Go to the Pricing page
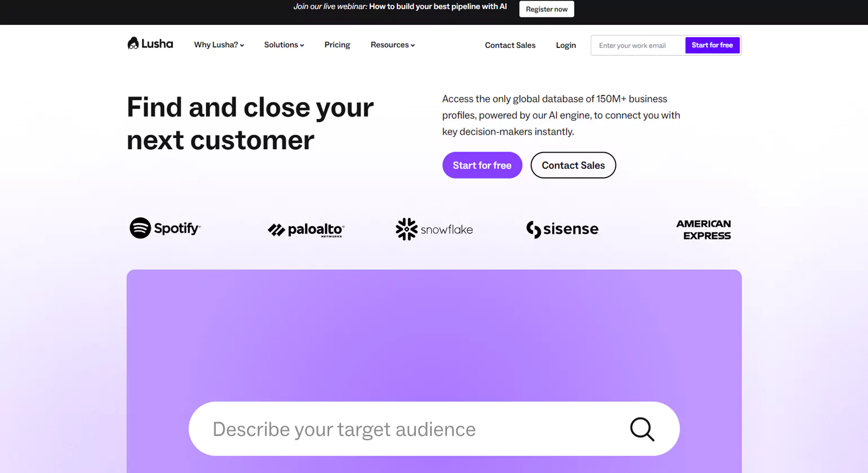Screen dimensions: 868x473 (x=337, y=45)
